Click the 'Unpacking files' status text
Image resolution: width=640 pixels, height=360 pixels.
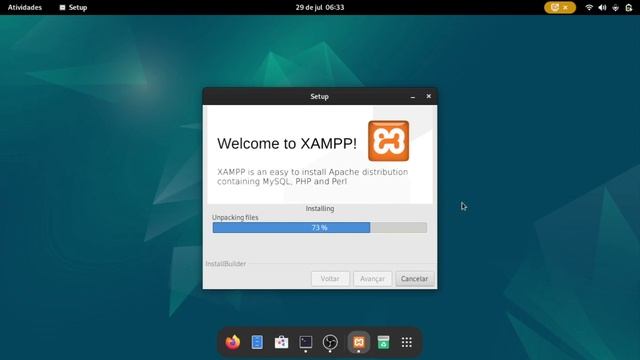click(235, 218)
